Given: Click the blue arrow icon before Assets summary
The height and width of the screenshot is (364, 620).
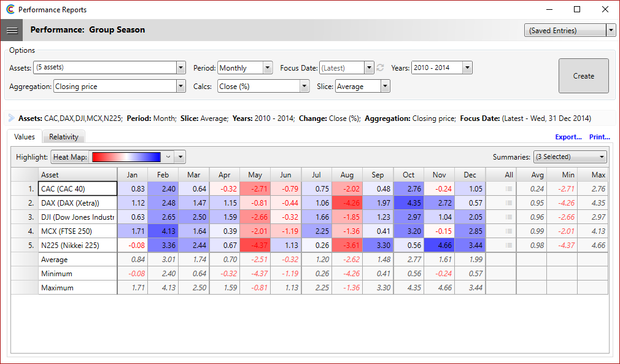Looking at the screenshot, I should [x=11, y=118].
